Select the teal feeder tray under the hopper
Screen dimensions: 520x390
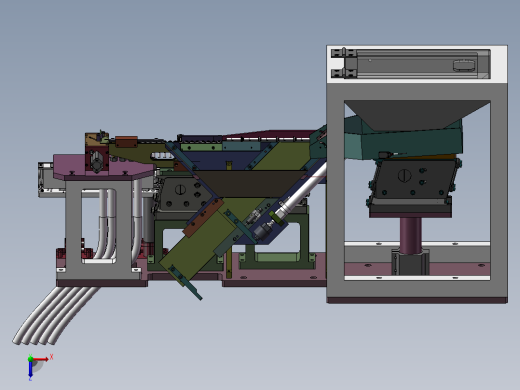click(x=403, y=139)
